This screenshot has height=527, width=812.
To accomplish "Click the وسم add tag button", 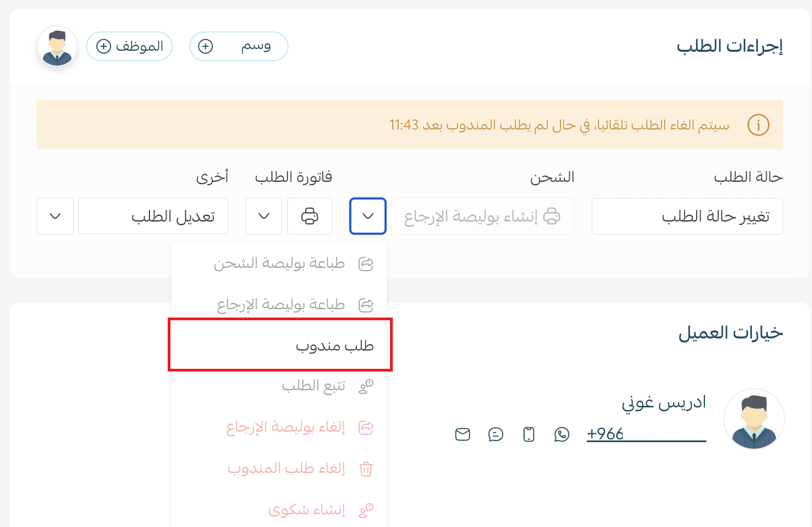I will (x=238, y=46).
